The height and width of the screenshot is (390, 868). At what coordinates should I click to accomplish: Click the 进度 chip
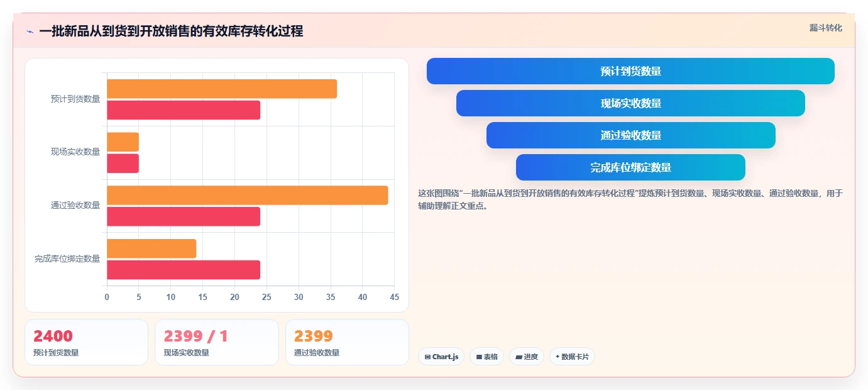click(527, 357)
